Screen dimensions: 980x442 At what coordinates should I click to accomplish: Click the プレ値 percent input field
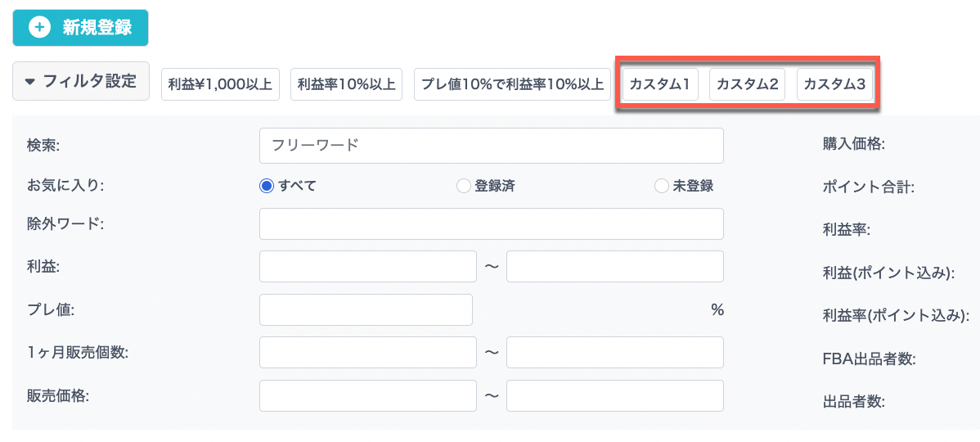[366, 309]
